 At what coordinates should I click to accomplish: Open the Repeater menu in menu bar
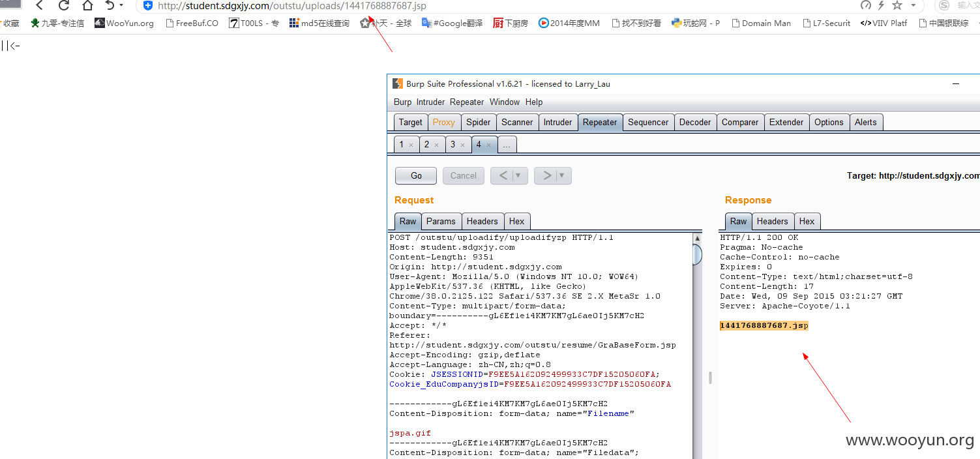point(467,102)
